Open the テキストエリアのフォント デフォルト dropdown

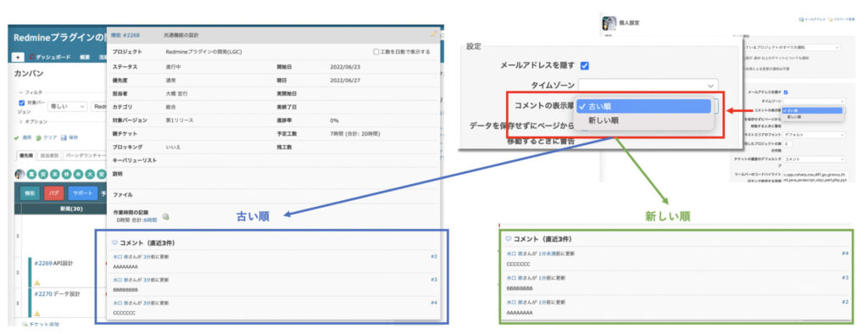pyautogui.click(x=814, y=135)
